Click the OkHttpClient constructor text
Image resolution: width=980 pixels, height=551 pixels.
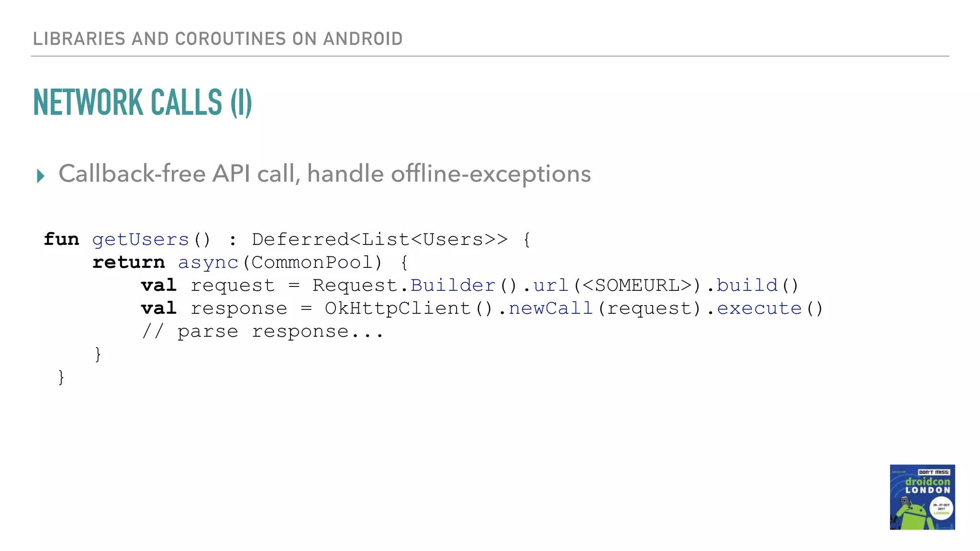tap(397, 308)
